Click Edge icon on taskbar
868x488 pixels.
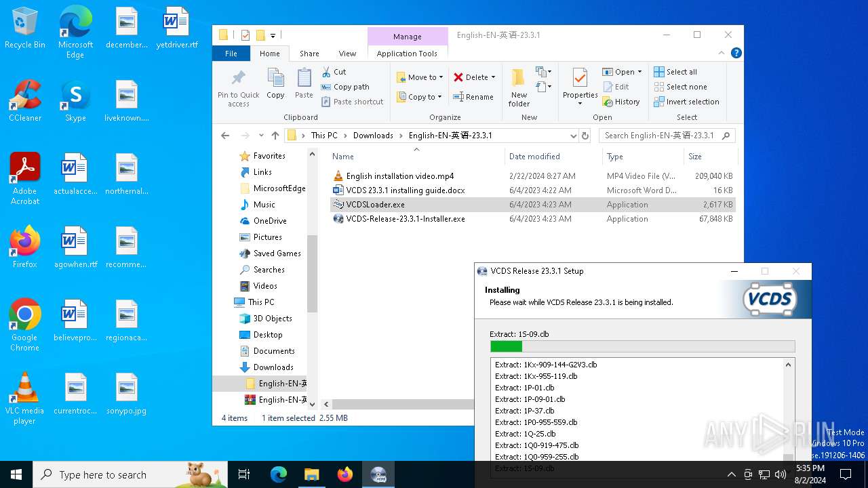(x=279, y=474)
